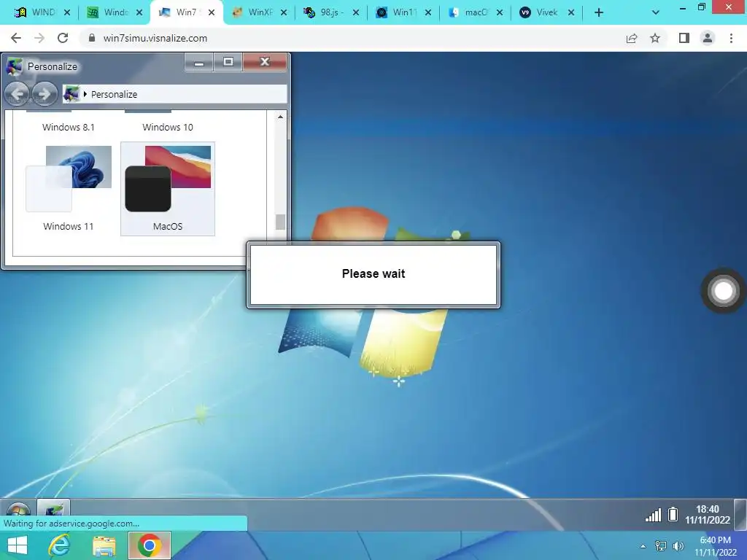Bookmark this page with the star
This screenshot has height=560, width=747.
click(x=655, y=38)
